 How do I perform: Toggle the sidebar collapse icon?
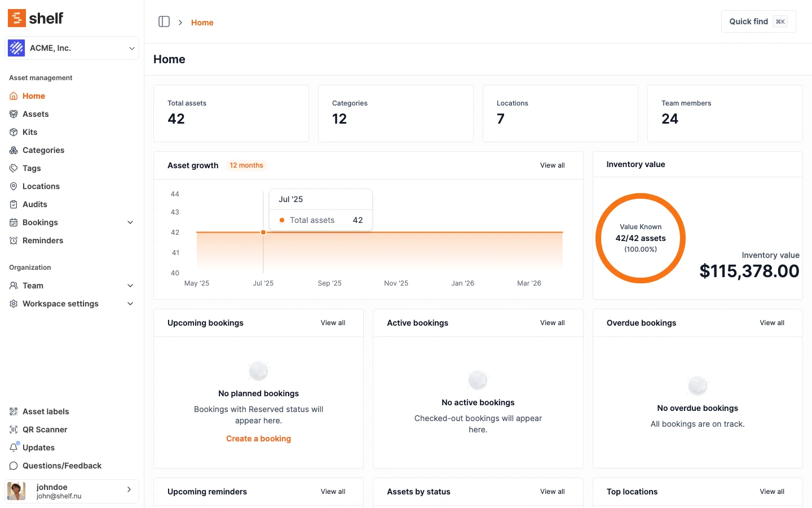pos(164,22)
